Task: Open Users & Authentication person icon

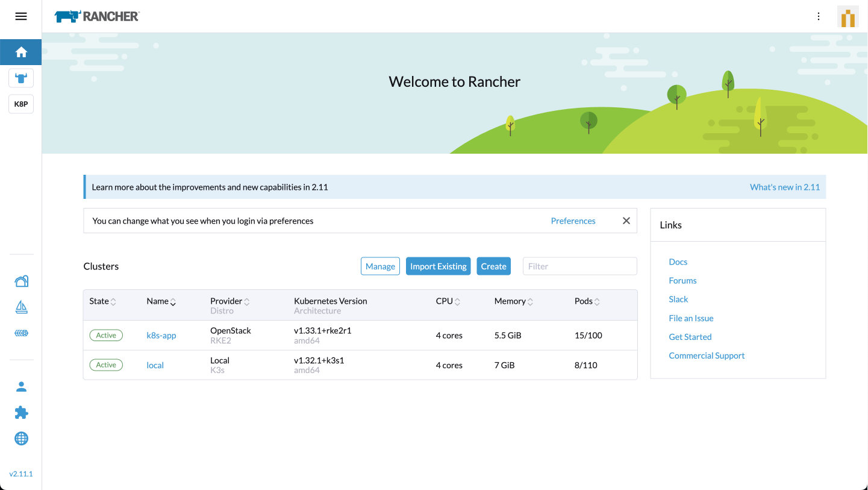Action: tap(21, 386)
